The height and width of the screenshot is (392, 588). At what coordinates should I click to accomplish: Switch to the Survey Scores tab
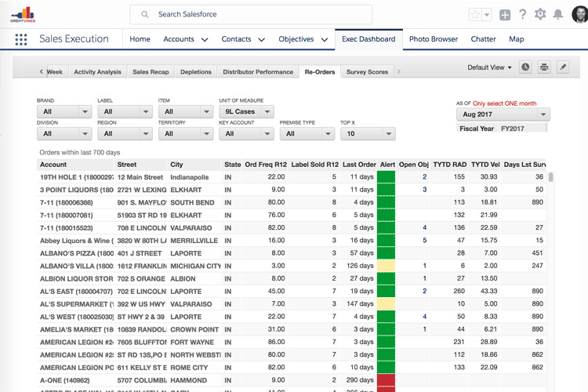point(367,72)
